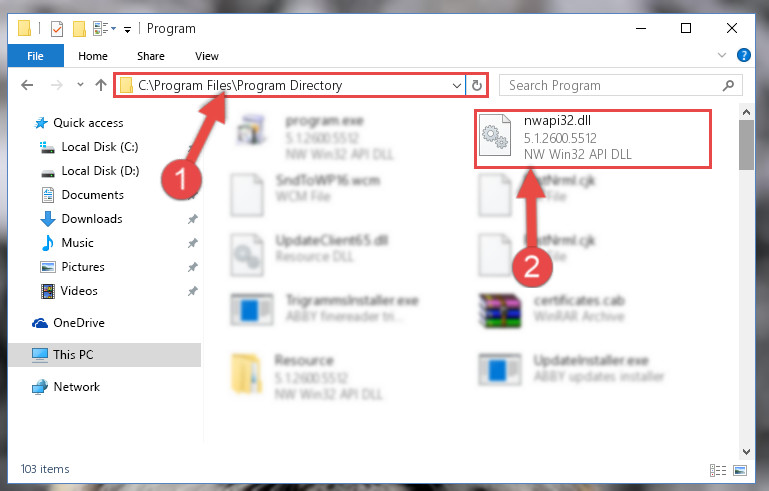The image size is (769, 491).
Task: Toggle the pin next to Music
Action: (x=193, y=243)
